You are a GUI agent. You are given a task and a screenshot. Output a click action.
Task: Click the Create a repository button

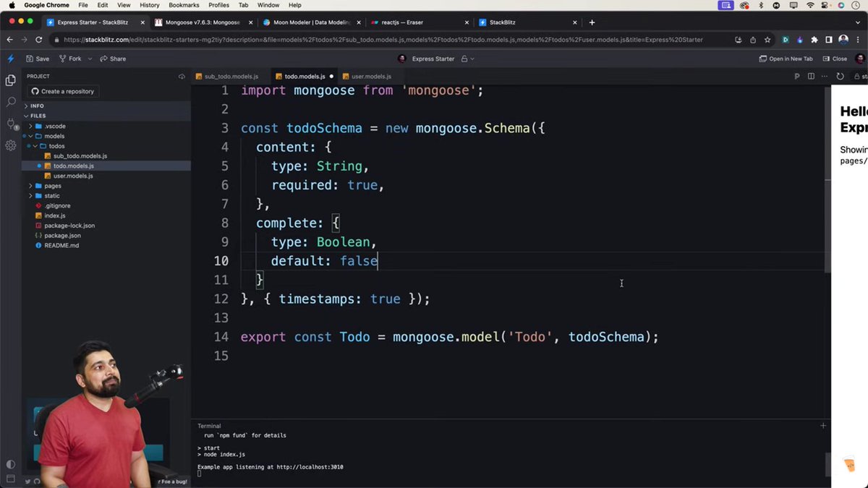[x=64, y=91]
